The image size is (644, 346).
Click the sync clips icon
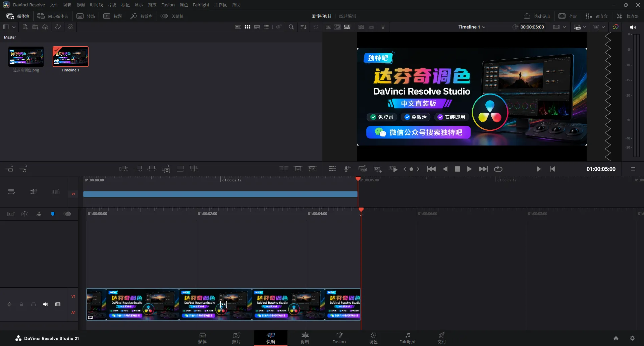pos(58,27)
